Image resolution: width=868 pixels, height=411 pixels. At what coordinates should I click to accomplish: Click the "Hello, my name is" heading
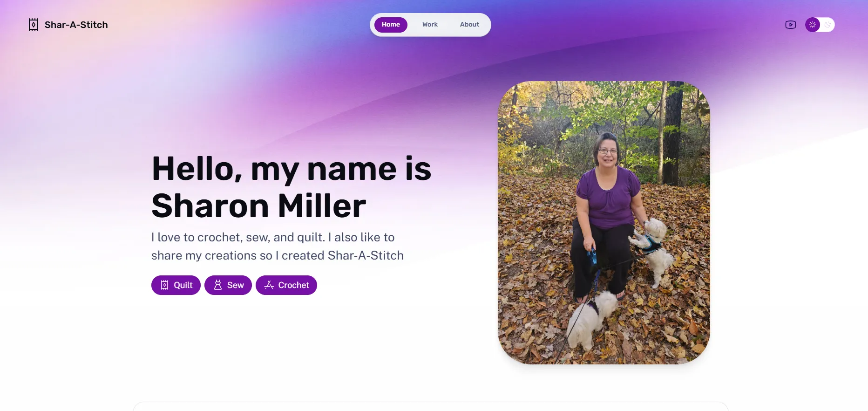(x=292, y=169)
